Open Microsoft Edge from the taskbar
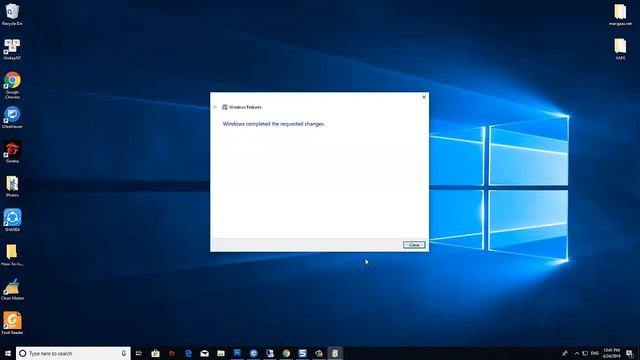Screen dimensions: 640x360 tap(188, 353)
